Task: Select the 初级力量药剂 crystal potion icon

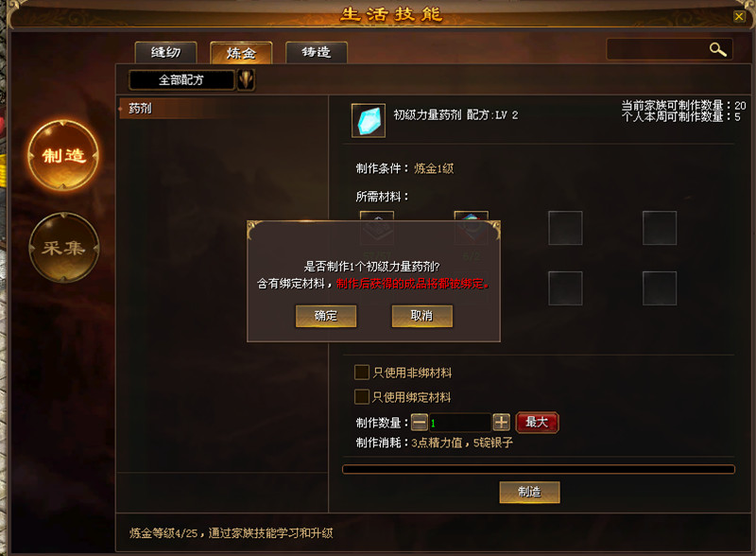Action: pyautogui.click(x=369, y=121)
